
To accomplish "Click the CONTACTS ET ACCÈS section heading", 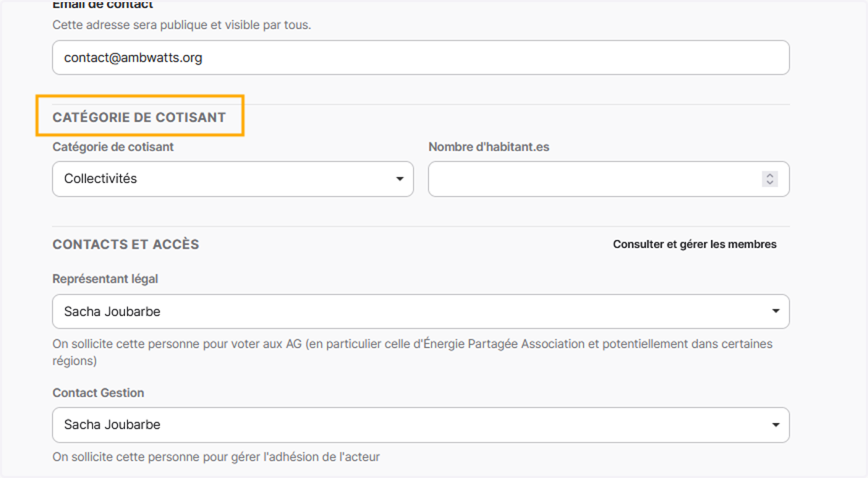I will (126, 244).
